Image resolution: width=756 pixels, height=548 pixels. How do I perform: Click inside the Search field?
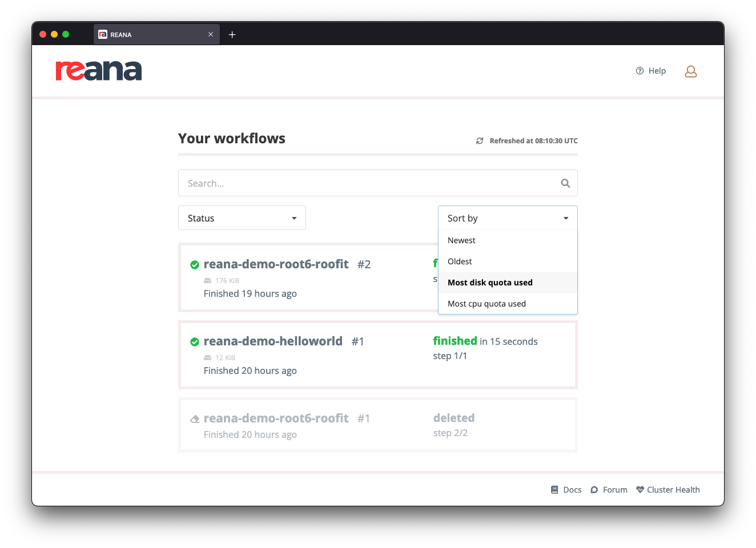pyautogui.click(x=343, y=183)
